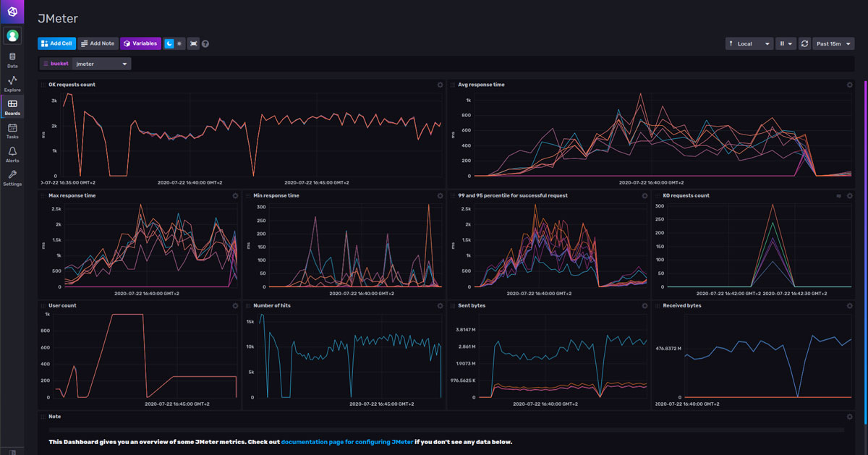This screenshot has width=868, height=455.
Task: Click drag handle of the Note cell
Action: tap(43, 417)
